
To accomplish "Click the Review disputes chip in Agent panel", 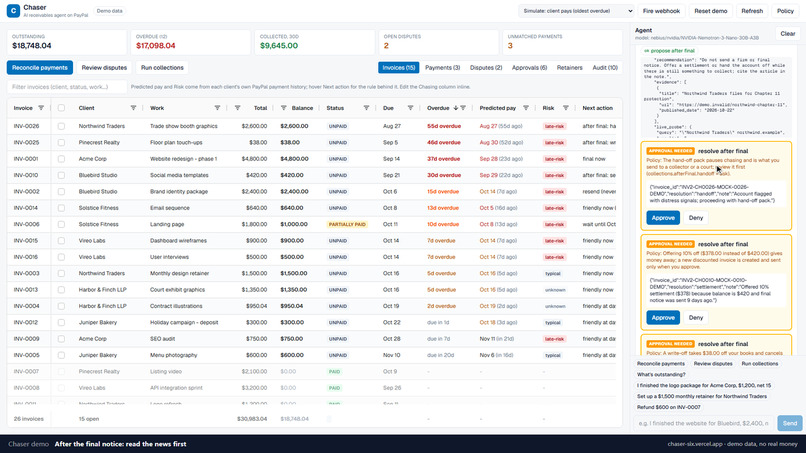I will click(713, 364).
